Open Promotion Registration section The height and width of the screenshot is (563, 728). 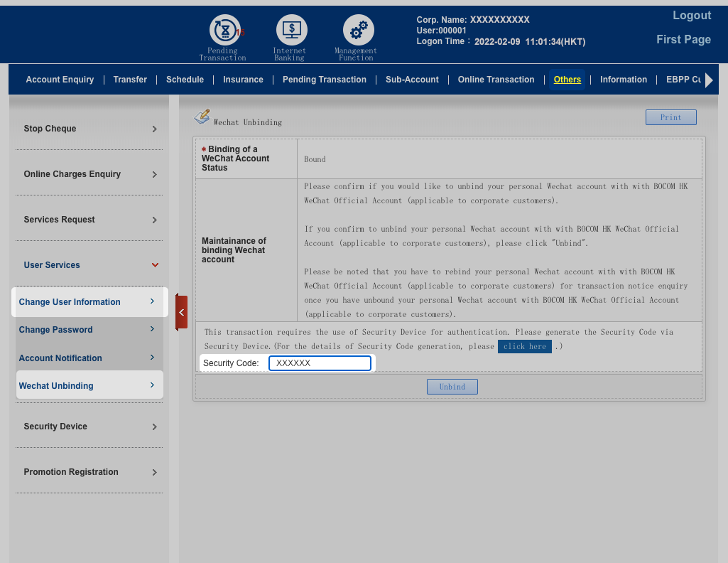click(89, 472)
